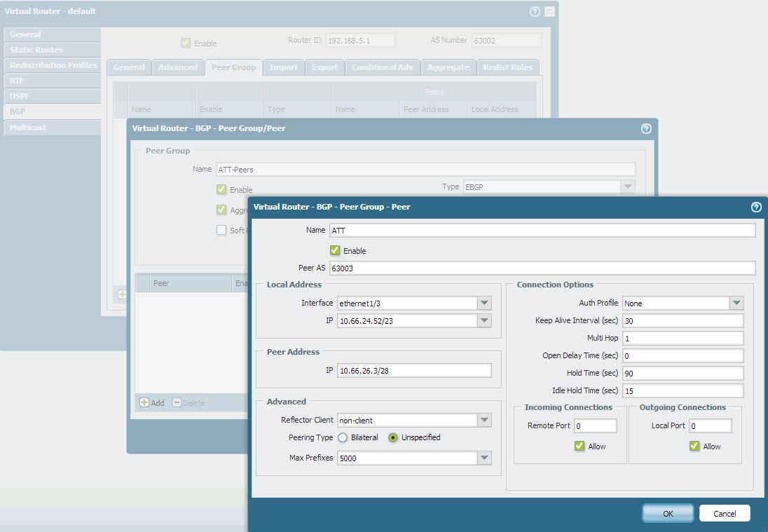768x532 pixels.
Task: Switch to the Redist Rules tab
Action: point(508,67)
